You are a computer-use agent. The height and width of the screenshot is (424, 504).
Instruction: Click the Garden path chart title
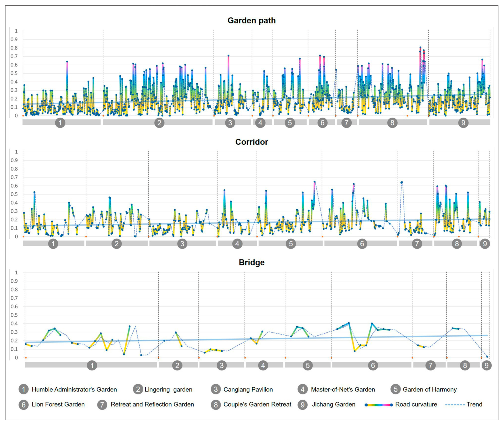(x=251, y=21)
